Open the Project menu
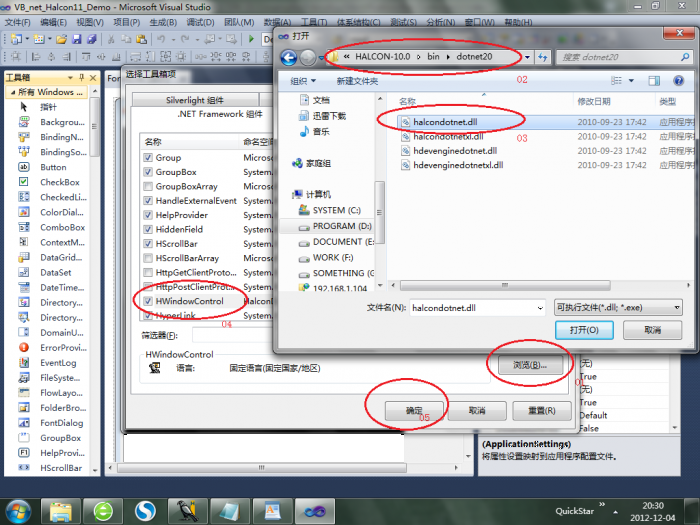 (x=126, y=22)
